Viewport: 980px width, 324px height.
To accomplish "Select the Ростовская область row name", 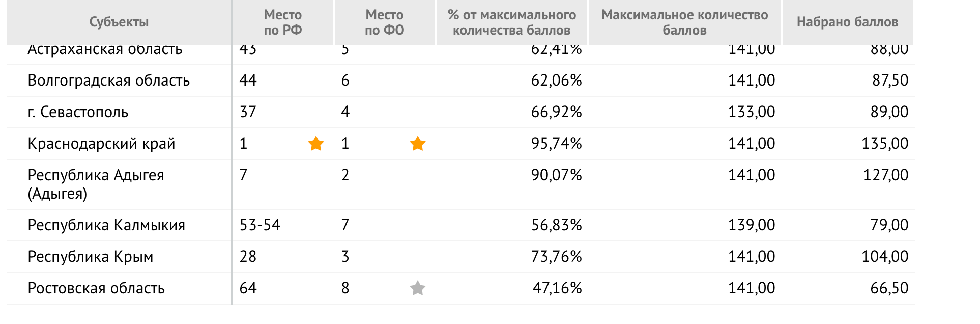I will 96,288.
